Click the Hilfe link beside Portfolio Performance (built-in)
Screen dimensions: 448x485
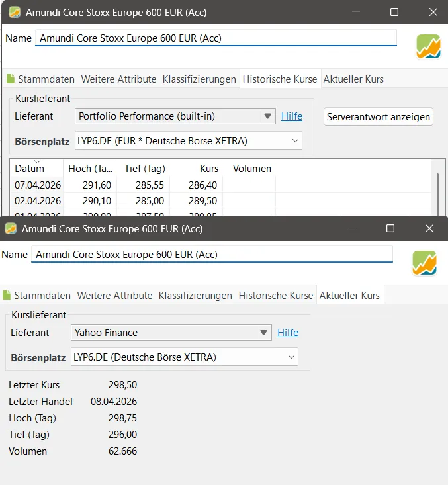[292, 116]
